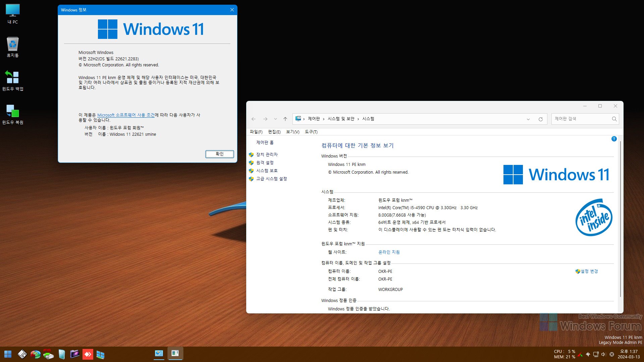
Task: Open the purple folder taskbar icon
Action: click(74, 354)
